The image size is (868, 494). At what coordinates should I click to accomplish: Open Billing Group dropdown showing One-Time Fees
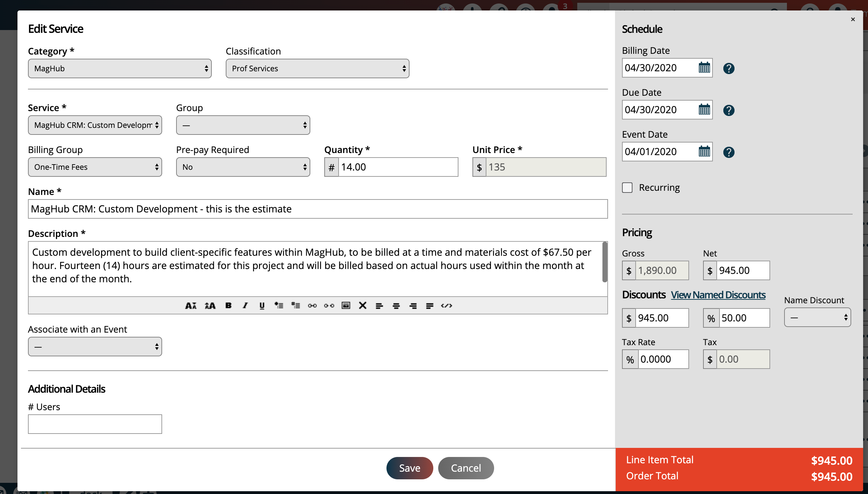[x=95, y=167]
